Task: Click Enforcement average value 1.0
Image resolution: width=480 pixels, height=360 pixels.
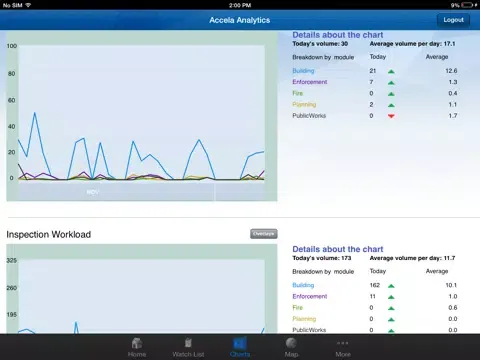Action: coord(453,296)
